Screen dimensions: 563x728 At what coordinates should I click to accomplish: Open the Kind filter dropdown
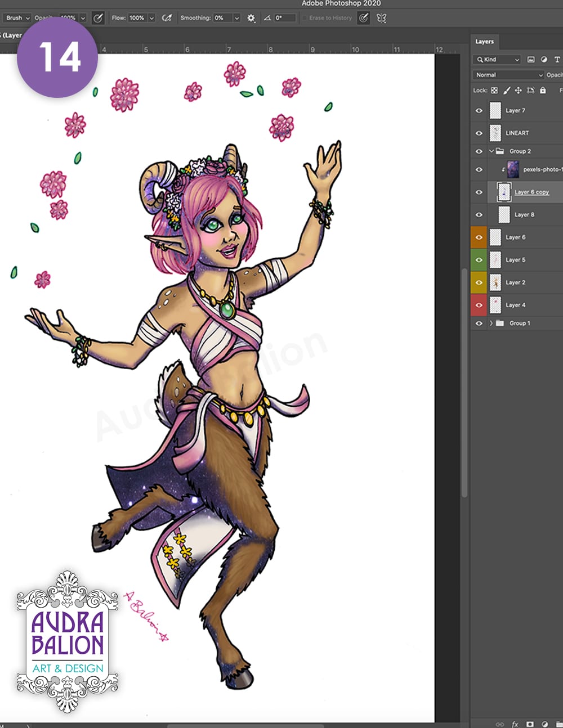tap(498, 59)
